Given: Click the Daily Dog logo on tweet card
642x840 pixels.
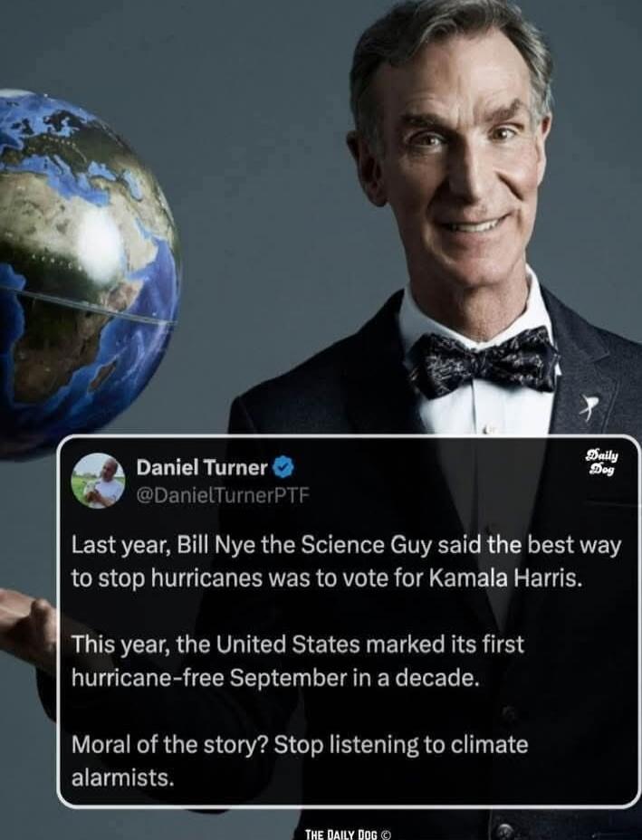Looking at the screenshot, I should (x=603, y=463).
